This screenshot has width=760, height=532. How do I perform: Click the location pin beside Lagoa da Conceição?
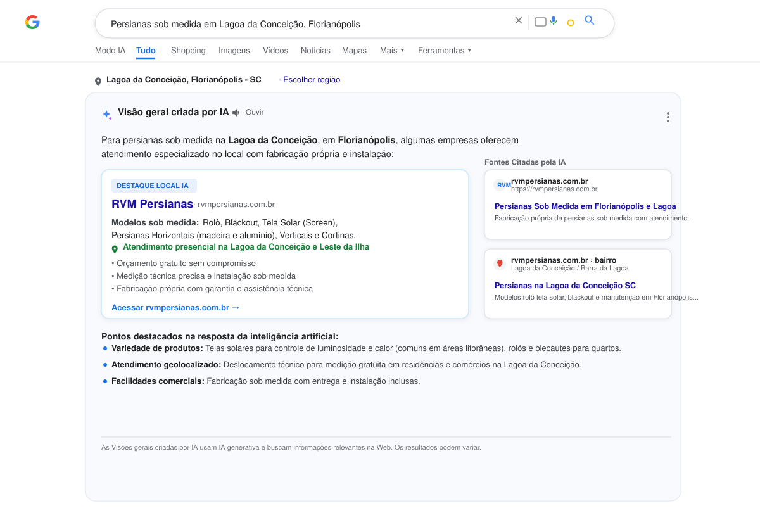[x=98, y=81]
